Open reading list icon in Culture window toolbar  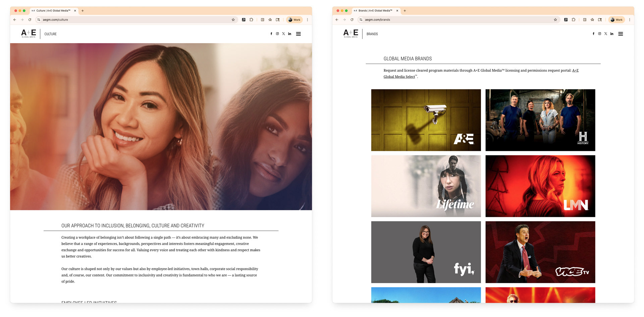[x=262, y=20]
